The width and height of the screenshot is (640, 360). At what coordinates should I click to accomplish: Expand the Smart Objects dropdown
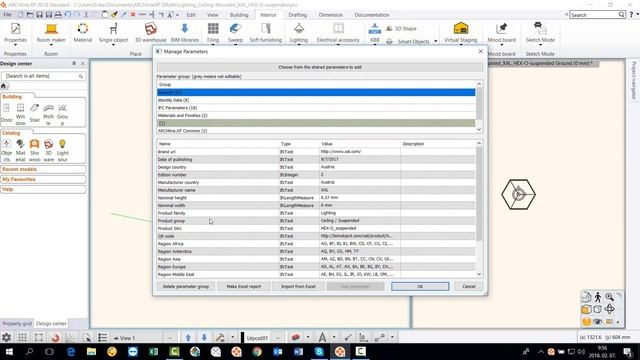coord(436,41)
